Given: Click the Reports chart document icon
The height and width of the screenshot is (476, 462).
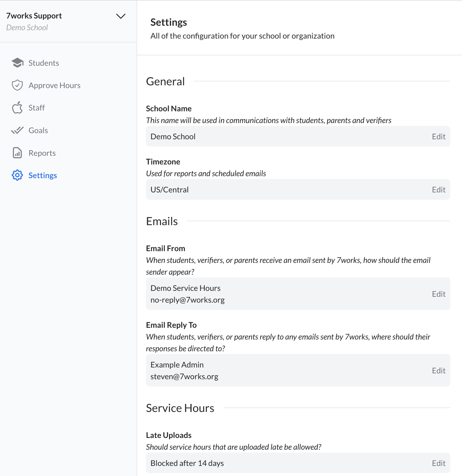Looking at the screenshot, I should 17,153.
